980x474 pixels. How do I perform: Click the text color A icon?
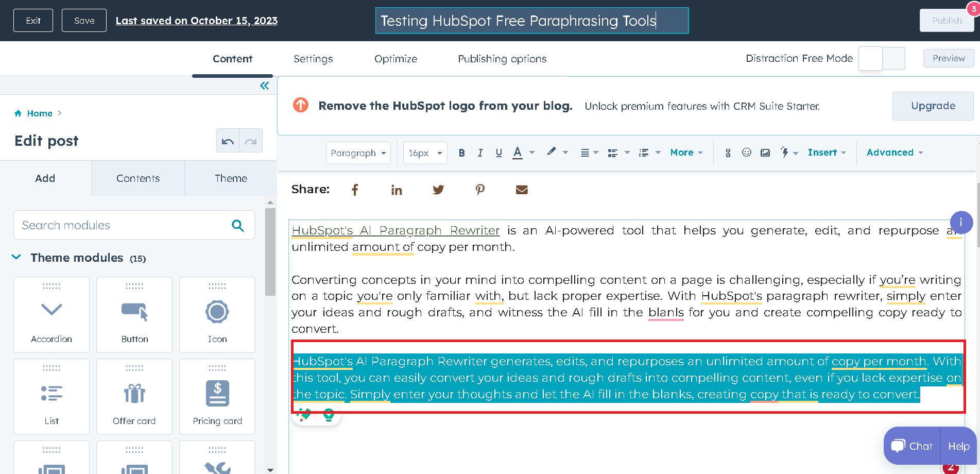pyautogui.click(x=518, y=153)
